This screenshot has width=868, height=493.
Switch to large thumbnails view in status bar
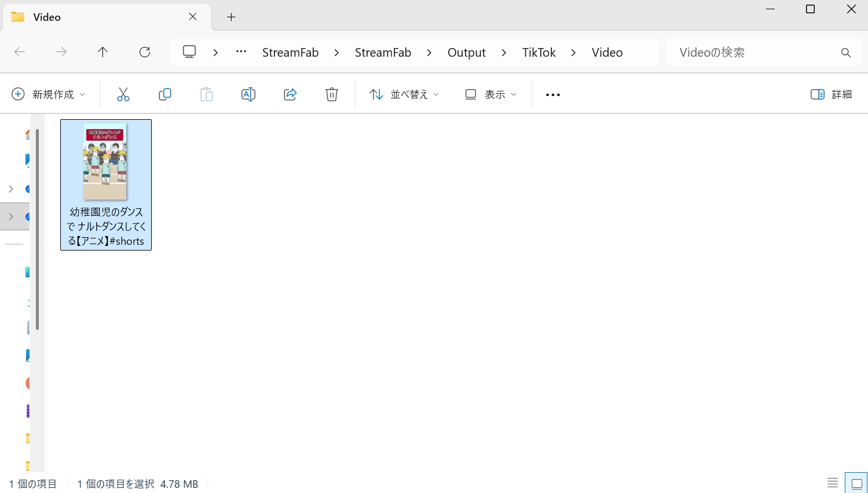click(x=856, y=483)
